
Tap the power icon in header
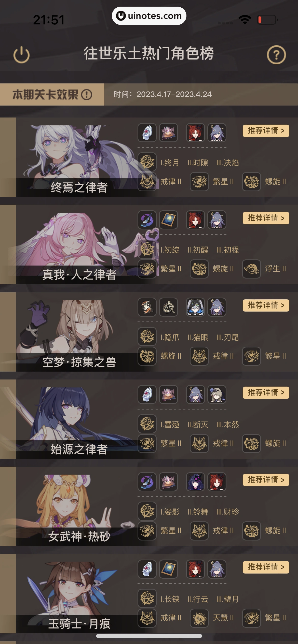[21, 55]
